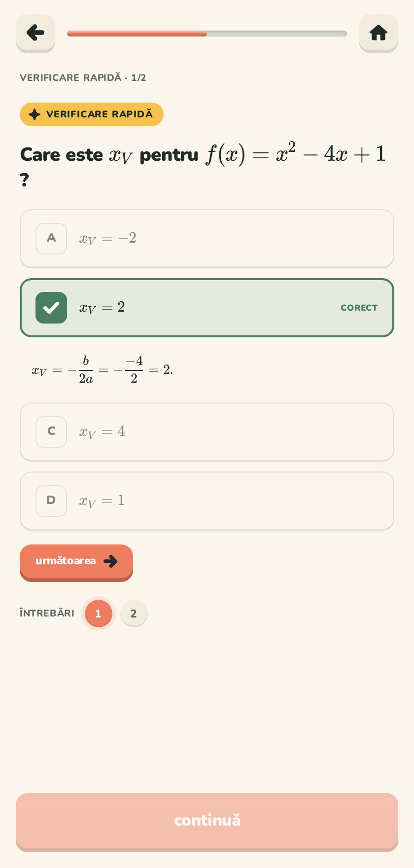This screenshot has height=868, width=414.
Task: Click the CORECT label
Action: 359,308
